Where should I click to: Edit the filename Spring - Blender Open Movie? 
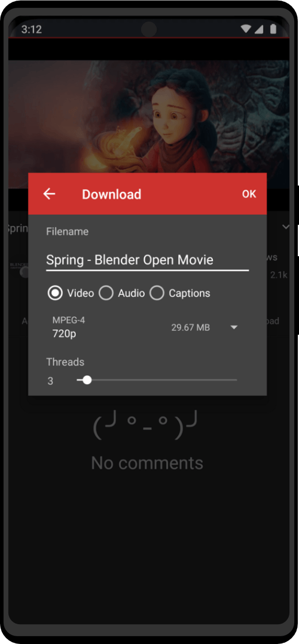(x=147, y=260)
